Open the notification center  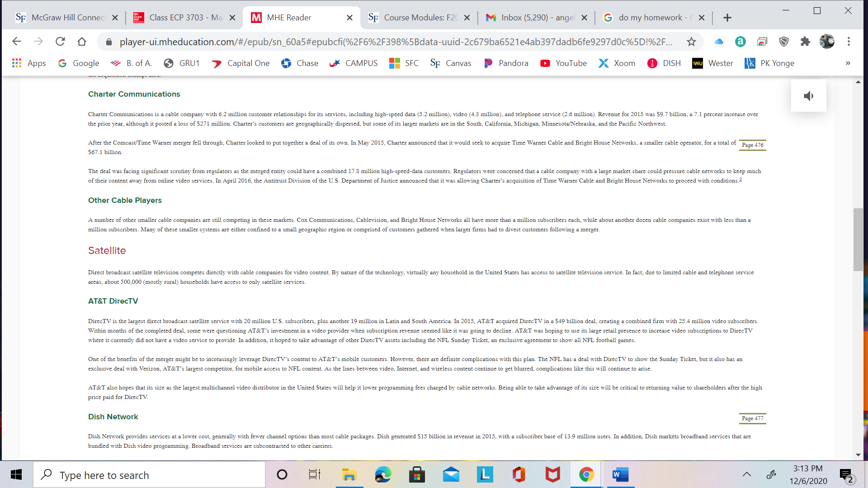coord(846,474)
